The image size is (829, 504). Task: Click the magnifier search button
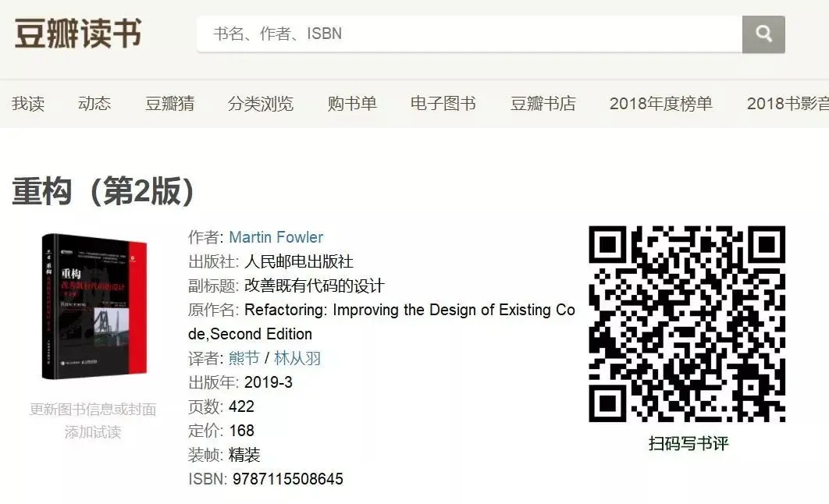click(x=763, y=34)
